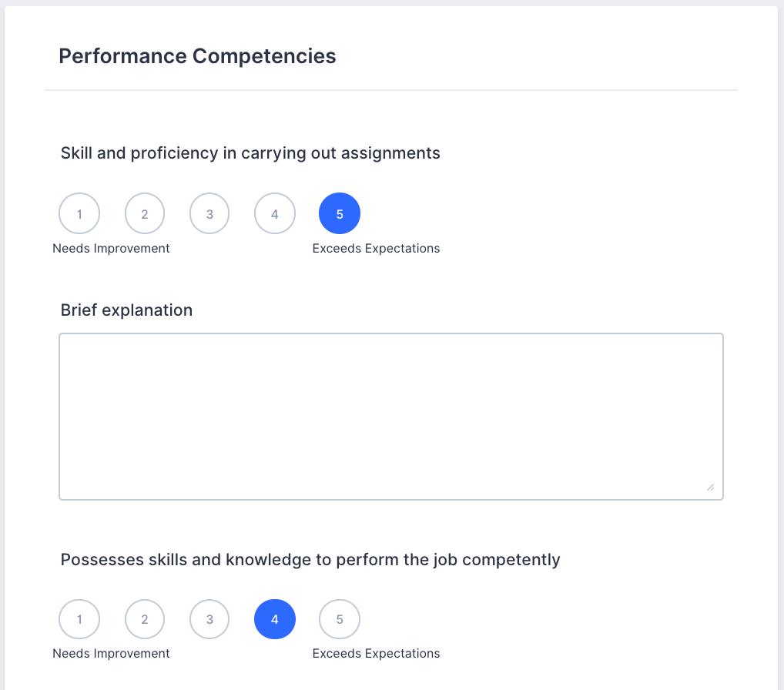Select rating 3 for job skills and knowledge
784x690 pixels.
point(209,619)
